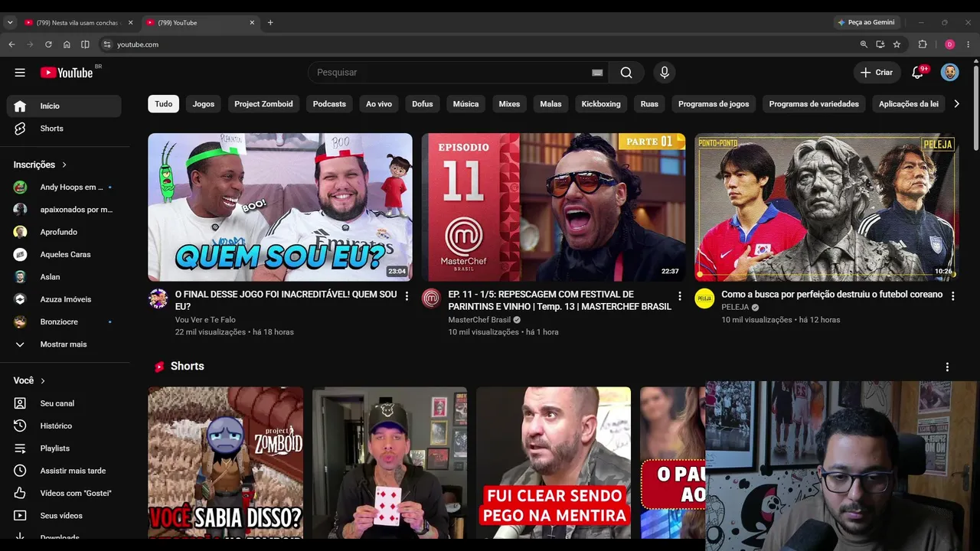The image size is (980, 551).
Task: Open the Project Zomboid short
Action: tap(226, 463)
